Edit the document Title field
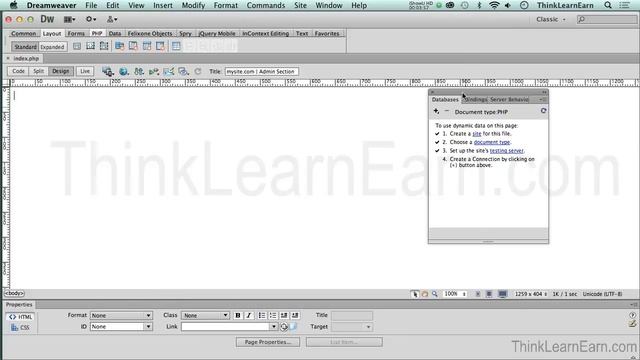Image resolution: width=640 pixels, height=360 pixels. click(x=262, y=71)
